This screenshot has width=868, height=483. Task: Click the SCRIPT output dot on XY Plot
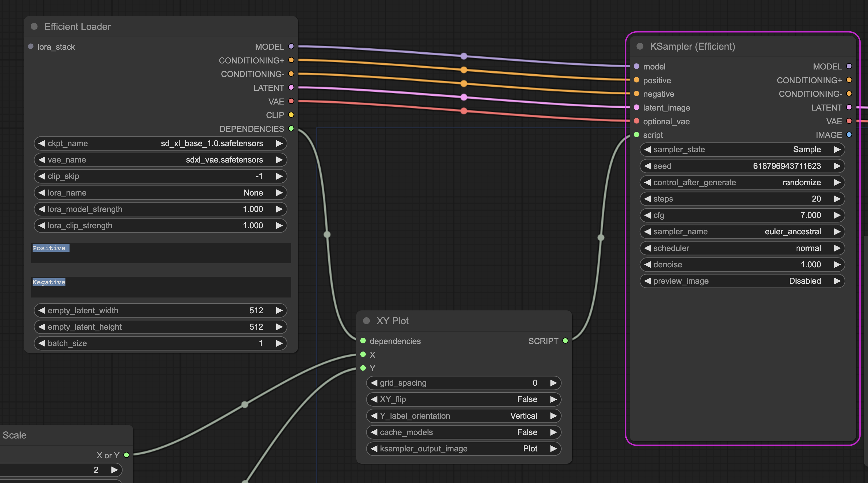565,341
